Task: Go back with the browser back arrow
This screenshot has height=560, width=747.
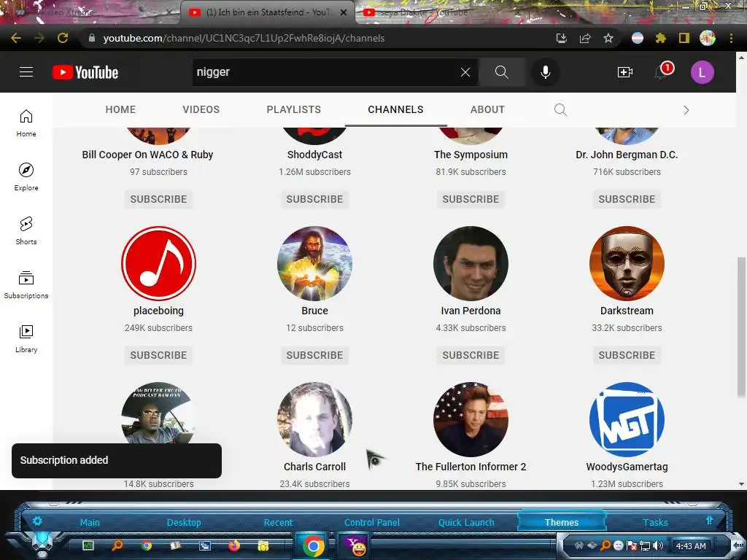Action: (x=16, y=38)
